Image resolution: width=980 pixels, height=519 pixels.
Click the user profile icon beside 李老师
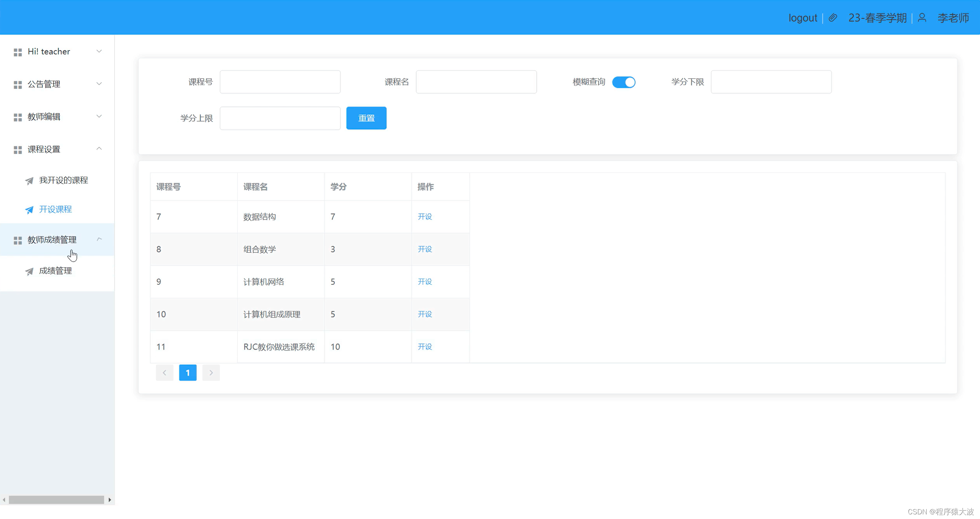click(922, 18)
